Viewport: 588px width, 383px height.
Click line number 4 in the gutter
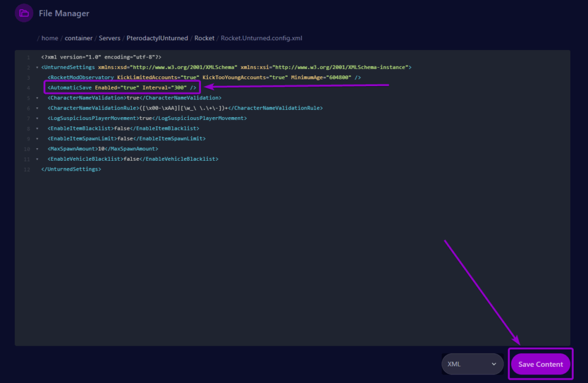click(28, 88)
